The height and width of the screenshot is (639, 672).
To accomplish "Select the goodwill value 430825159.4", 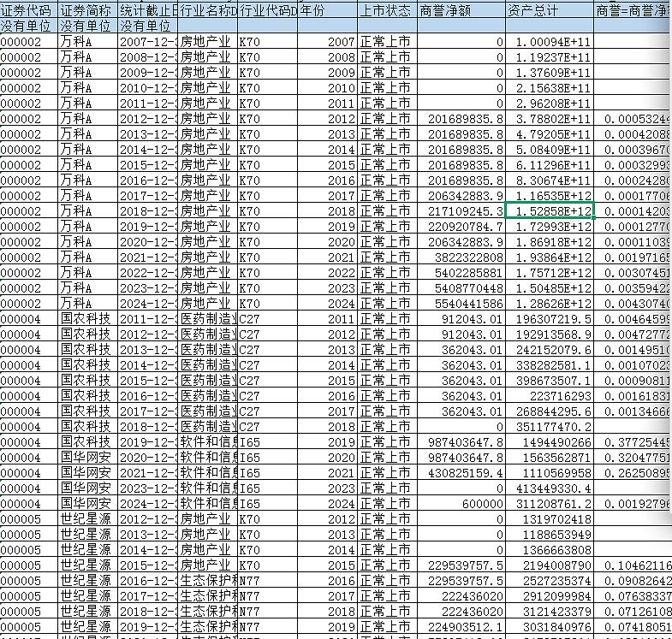I will pos(461,473).
